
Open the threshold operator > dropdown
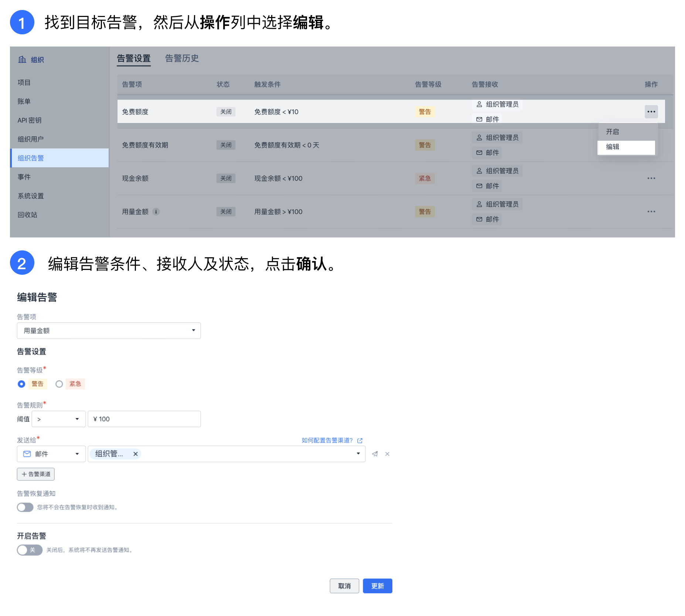click(x=59, y=419)
